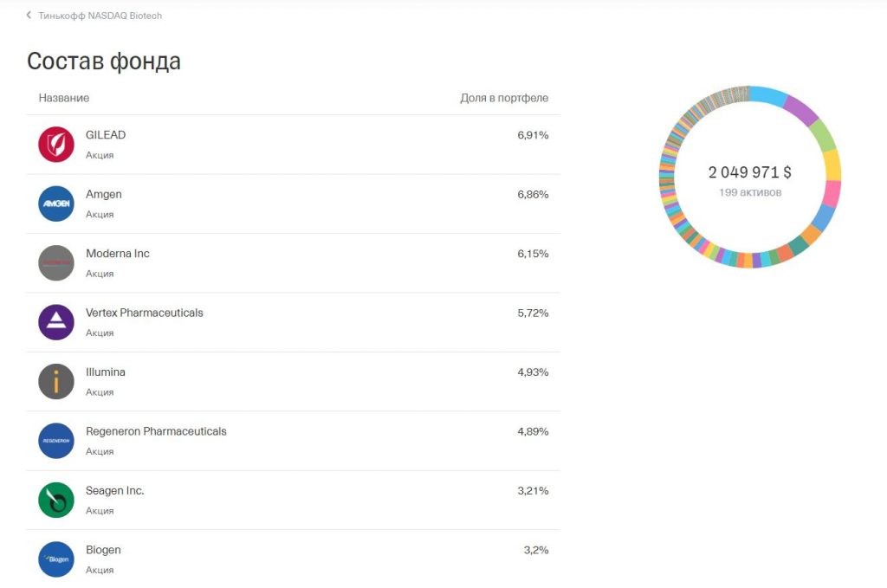The width and height of the screenshot is (887, 588).
Task: Select the Amgen stock row title
Action: (104, 194)
